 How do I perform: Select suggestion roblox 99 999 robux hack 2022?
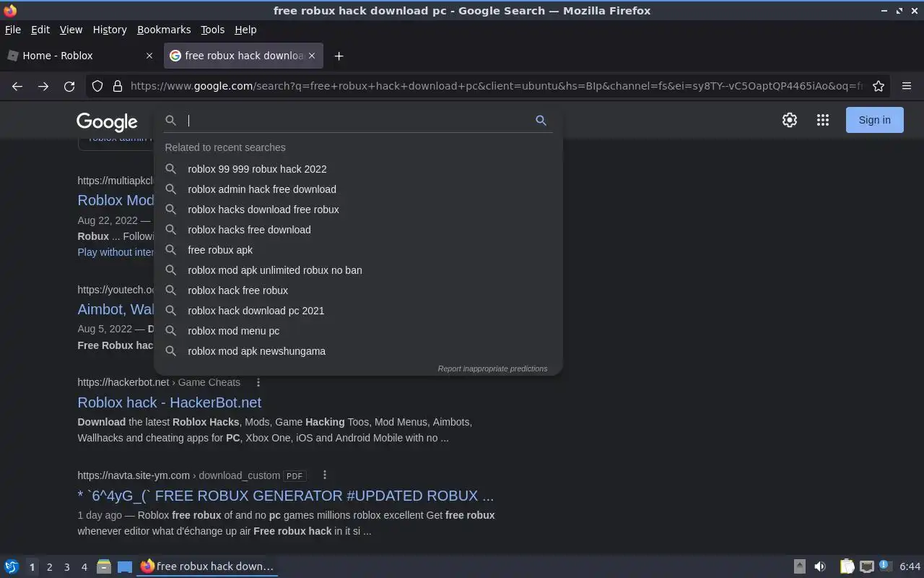[358, 169]
